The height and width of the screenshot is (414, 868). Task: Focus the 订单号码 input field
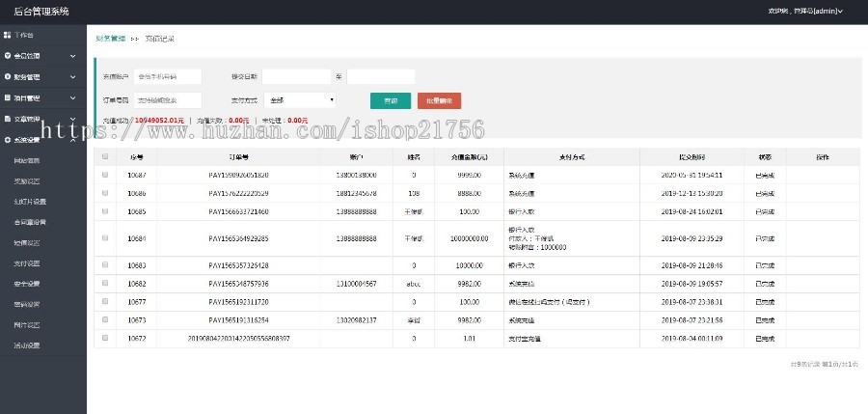[x=168, y=99]
